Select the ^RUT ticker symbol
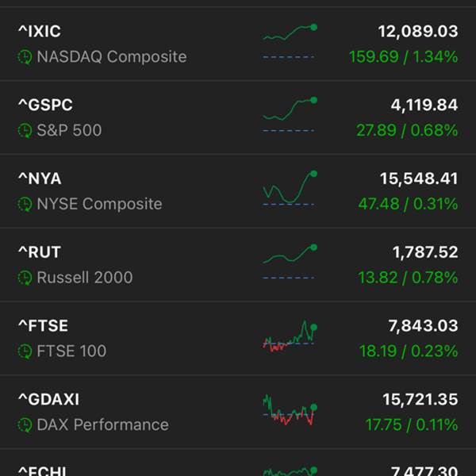 [40, 252]
